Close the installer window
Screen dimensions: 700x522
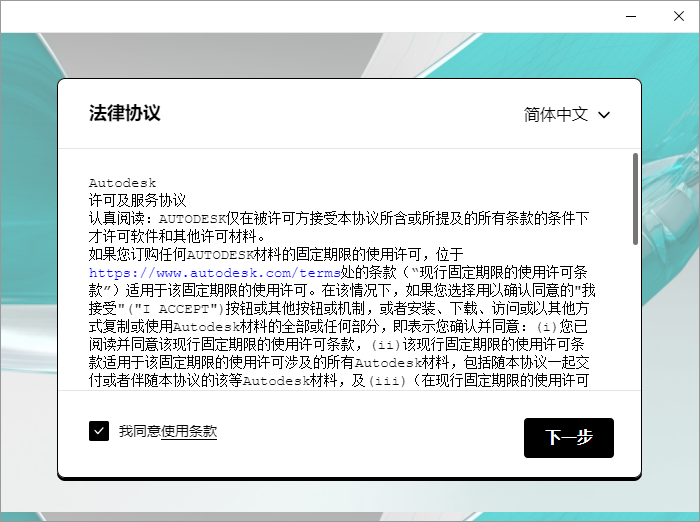677,16
